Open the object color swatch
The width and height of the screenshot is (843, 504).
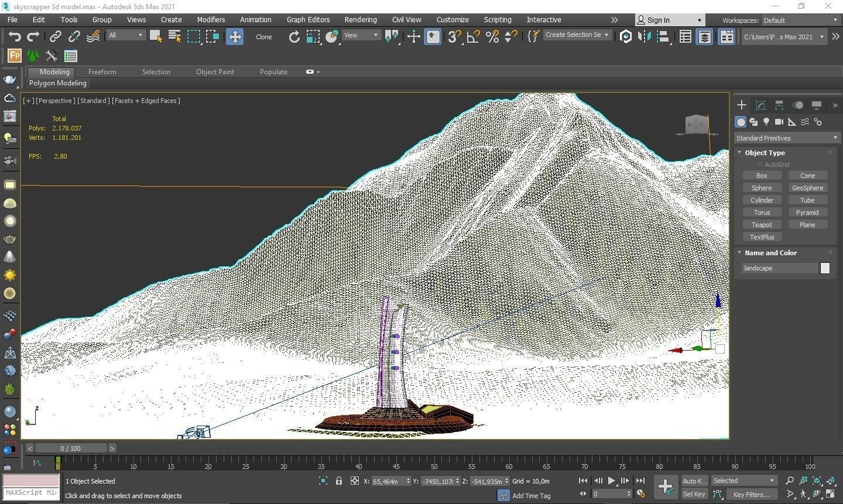click(x=825, y=268)
